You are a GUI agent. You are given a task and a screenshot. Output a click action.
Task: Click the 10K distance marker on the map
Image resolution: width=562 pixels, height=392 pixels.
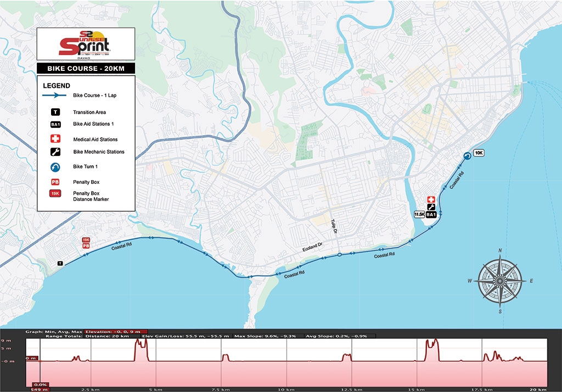(x=479, y=153)
